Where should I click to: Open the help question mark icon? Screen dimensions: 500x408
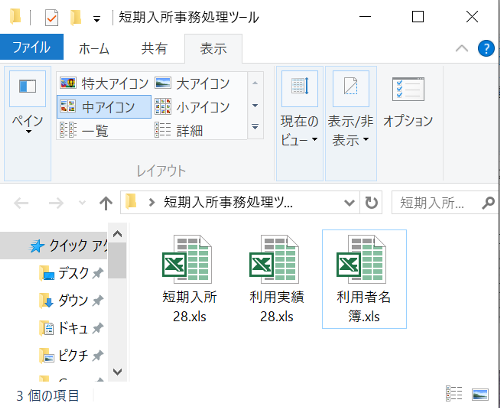486,49
